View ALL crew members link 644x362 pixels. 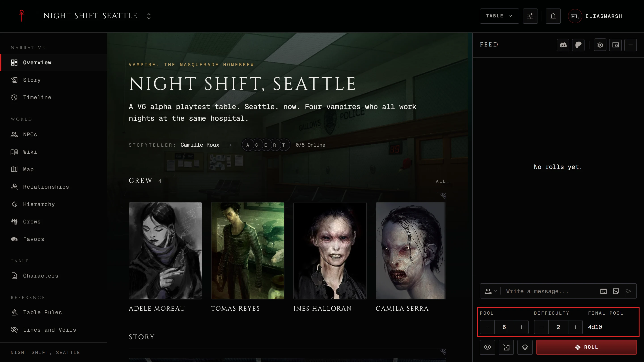tap(441, 181)
